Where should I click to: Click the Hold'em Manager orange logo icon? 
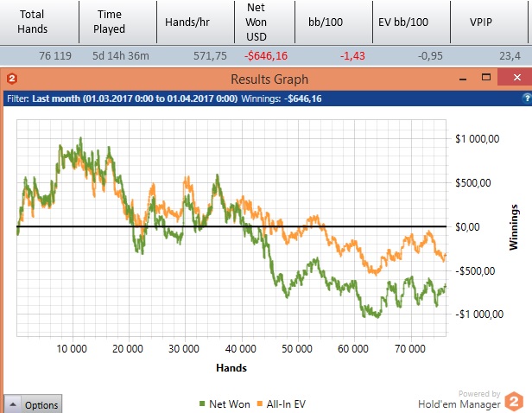[x=514, y=401]
